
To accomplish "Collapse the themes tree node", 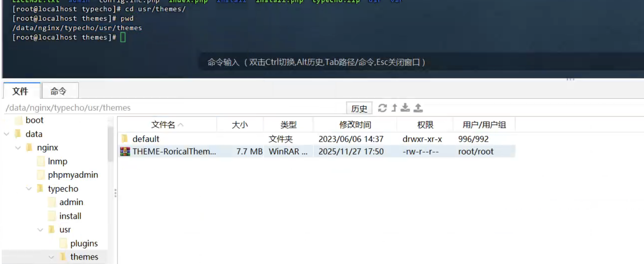I will (x=51, y=257).
